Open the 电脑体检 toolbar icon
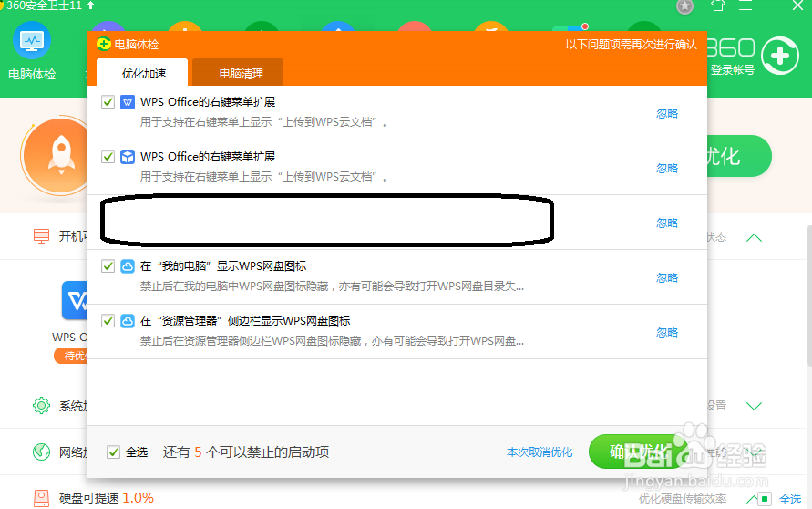Viewport: 812px width, 509px height. pyautogui.click(x=32, y=51)
